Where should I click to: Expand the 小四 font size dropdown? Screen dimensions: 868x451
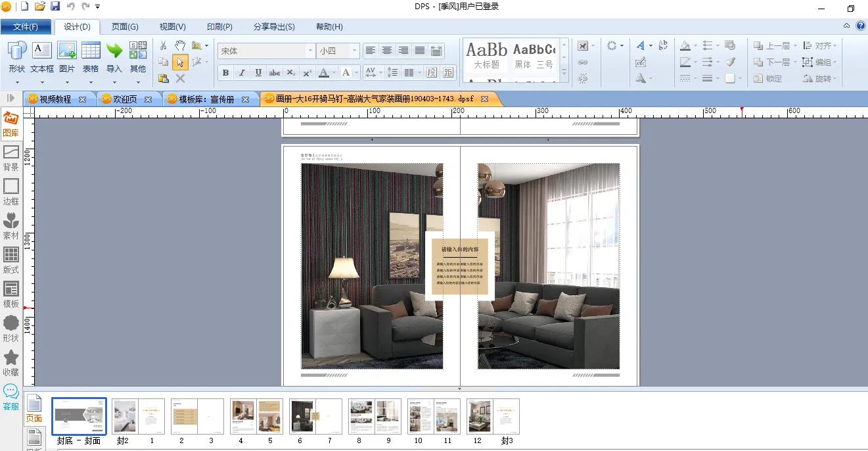tap(355, 51)
